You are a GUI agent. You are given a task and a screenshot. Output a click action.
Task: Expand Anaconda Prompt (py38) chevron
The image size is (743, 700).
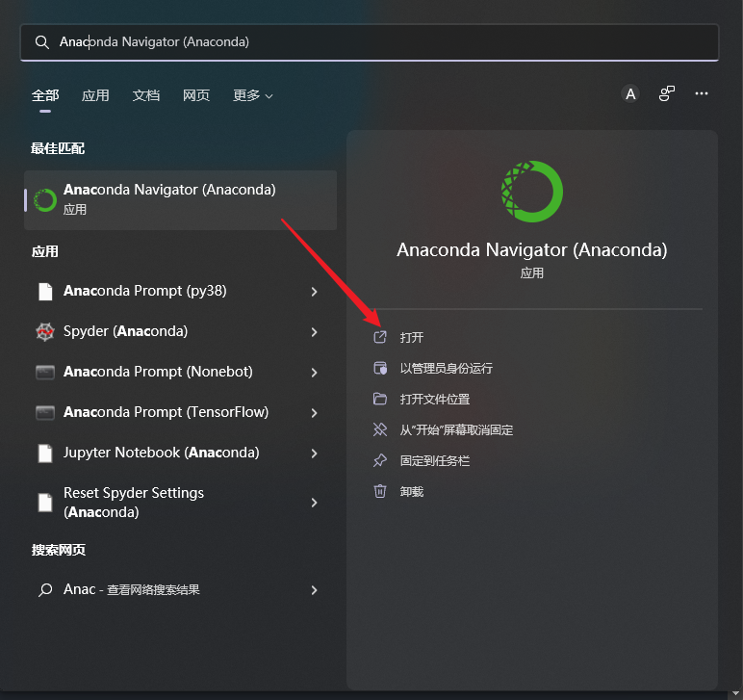(x=314, y=292)
